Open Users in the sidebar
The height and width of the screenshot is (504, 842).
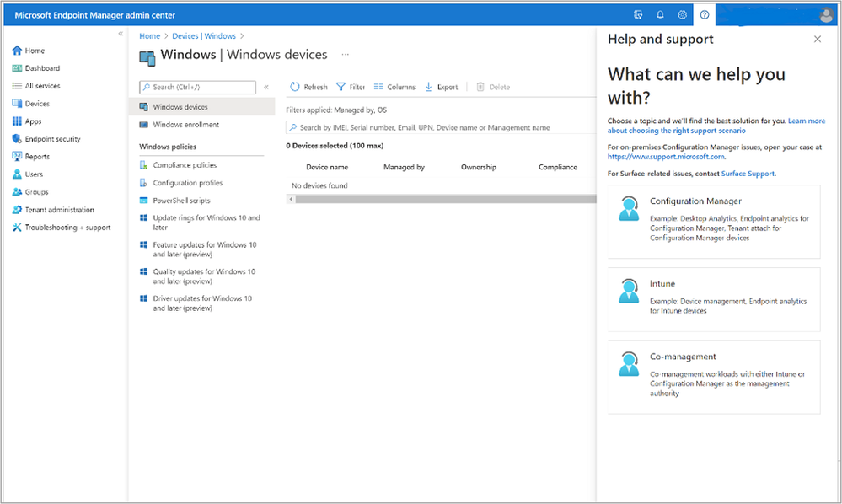(x=27, y=174)
